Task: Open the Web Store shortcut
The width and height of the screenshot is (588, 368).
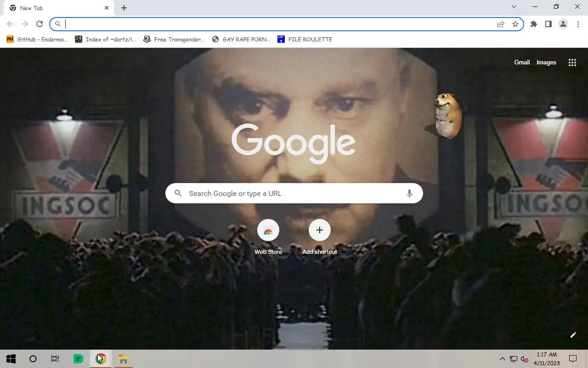Action: click(268, 237)
